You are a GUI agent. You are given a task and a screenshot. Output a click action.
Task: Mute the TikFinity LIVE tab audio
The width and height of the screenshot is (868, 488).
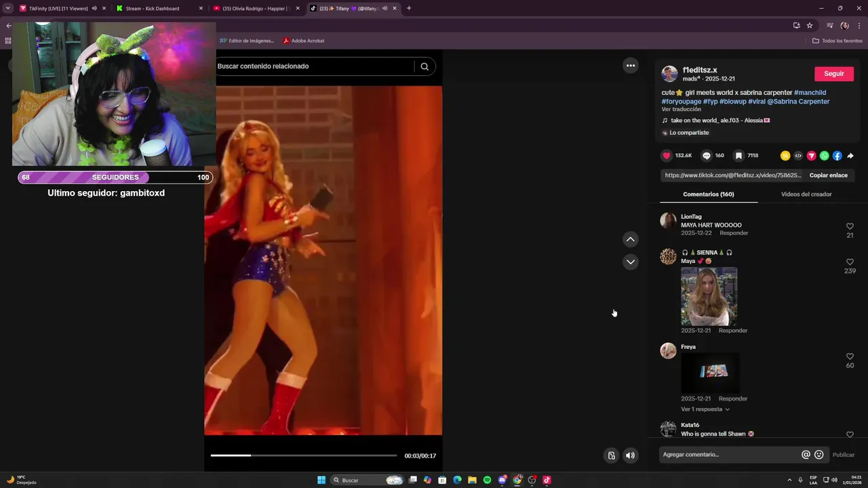pyautogui.click(x=94, y=8)
